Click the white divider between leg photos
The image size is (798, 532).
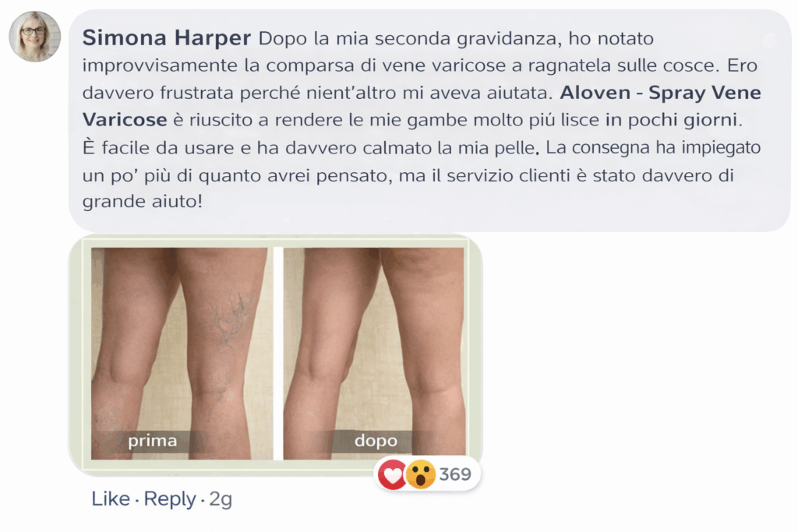coord(278,354)
